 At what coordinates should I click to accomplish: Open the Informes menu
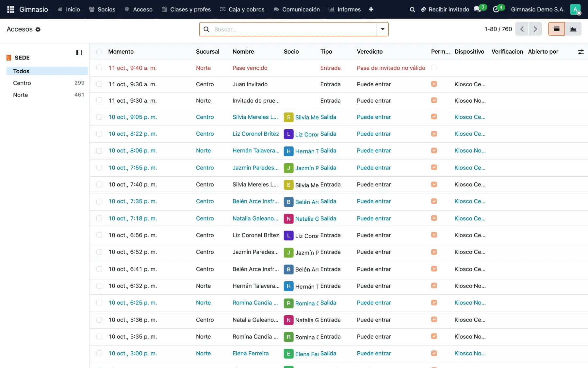(x=345, y=9)
